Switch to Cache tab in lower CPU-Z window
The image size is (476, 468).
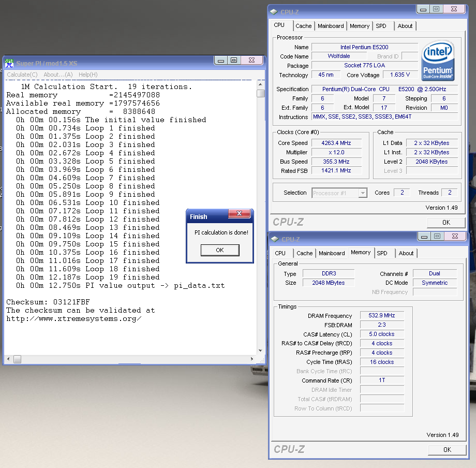click(304, 253)
